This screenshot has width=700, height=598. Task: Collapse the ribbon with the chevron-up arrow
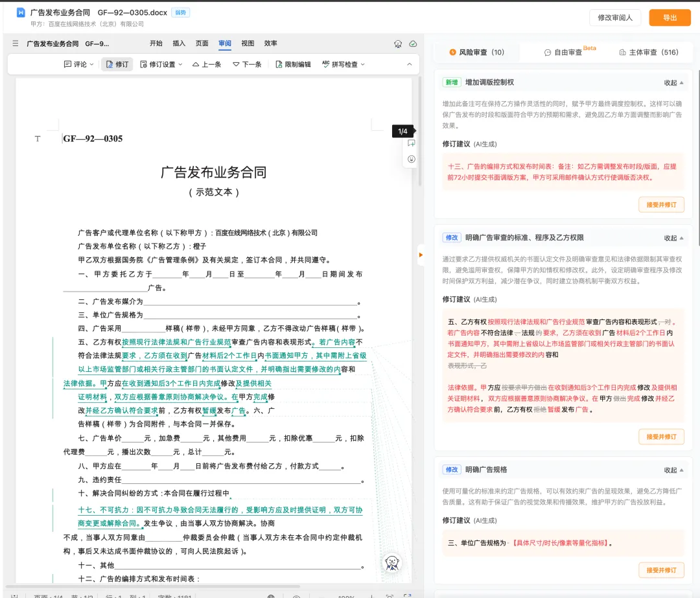coord(410,64)
